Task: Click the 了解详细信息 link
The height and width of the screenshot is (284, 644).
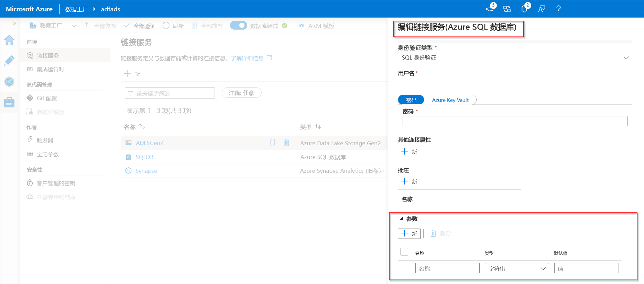Action: point(247,58)
